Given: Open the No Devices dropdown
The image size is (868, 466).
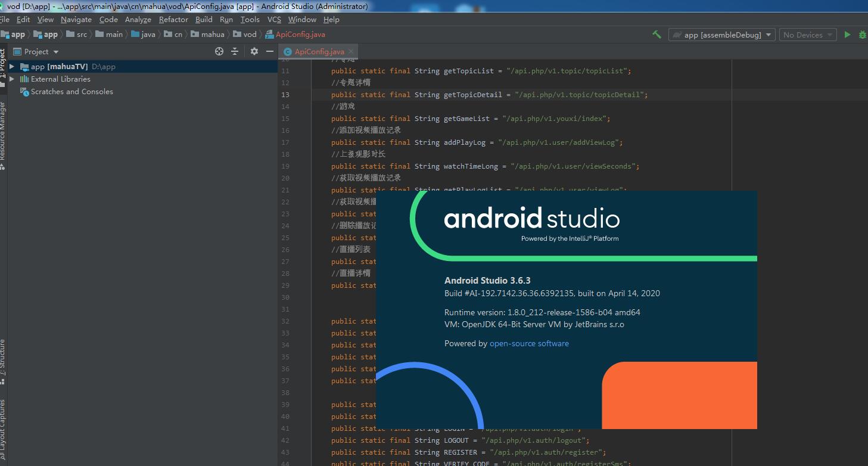Looking at the screenshot, I should [808, 35].
